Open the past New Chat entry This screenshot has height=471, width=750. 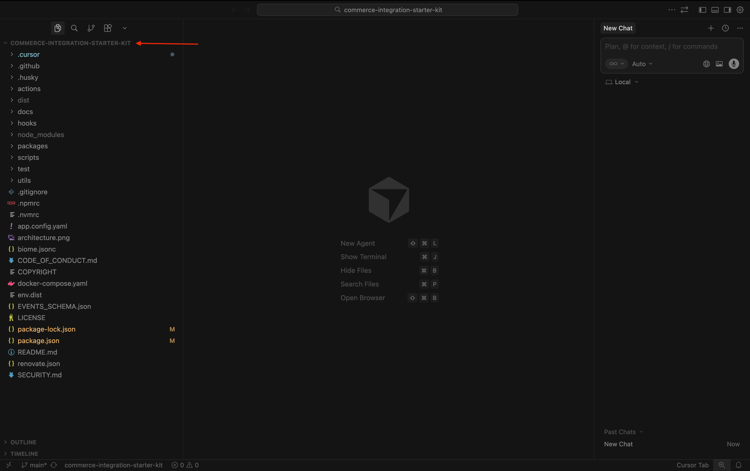672,444
